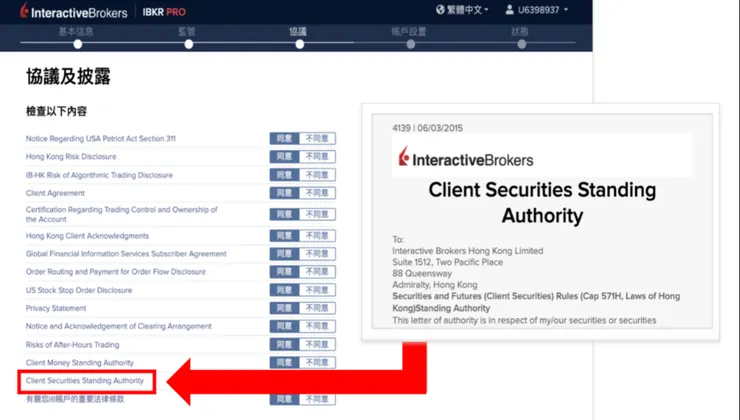Select 同意 for Order Routing disclosure
This screenshot has height=420, width=740.
pos(285,272)
